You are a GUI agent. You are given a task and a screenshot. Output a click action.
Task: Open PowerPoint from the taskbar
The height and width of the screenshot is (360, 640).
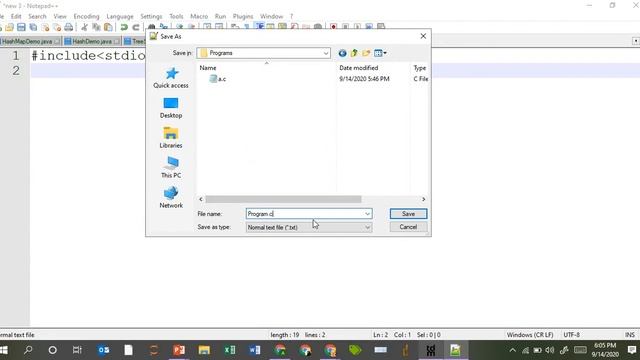pyautogui.click(x=179, y=350)
